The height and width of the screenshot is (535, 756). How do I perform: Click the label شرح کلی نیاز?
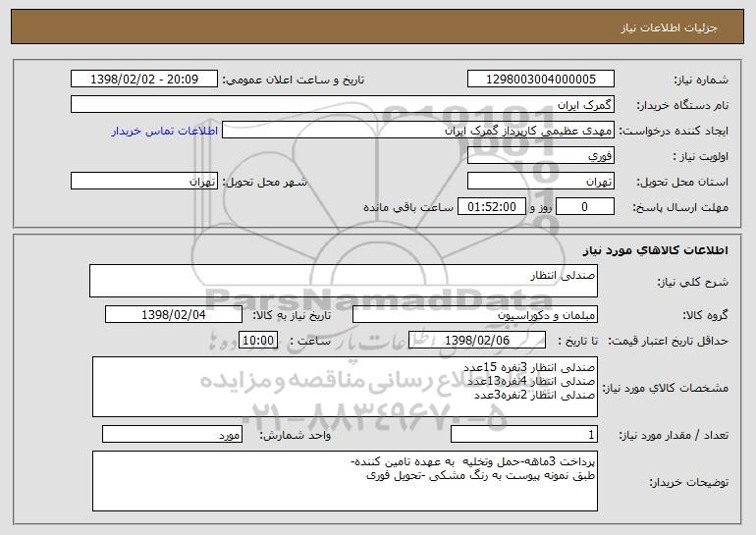click(x=693, y=282)
